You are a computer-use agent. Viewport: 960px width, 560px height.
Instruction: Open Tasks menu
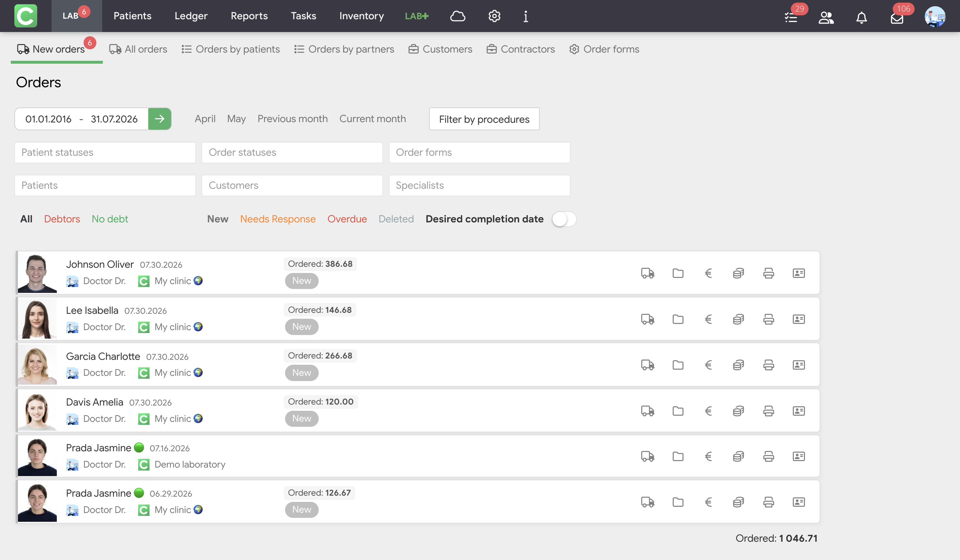(x=303, y=16)
